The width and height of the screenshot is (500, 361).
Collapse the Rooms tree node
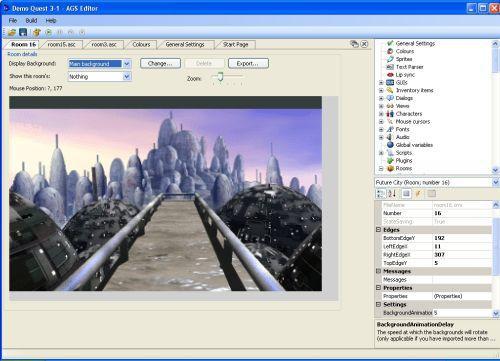(x=381, y=168)
